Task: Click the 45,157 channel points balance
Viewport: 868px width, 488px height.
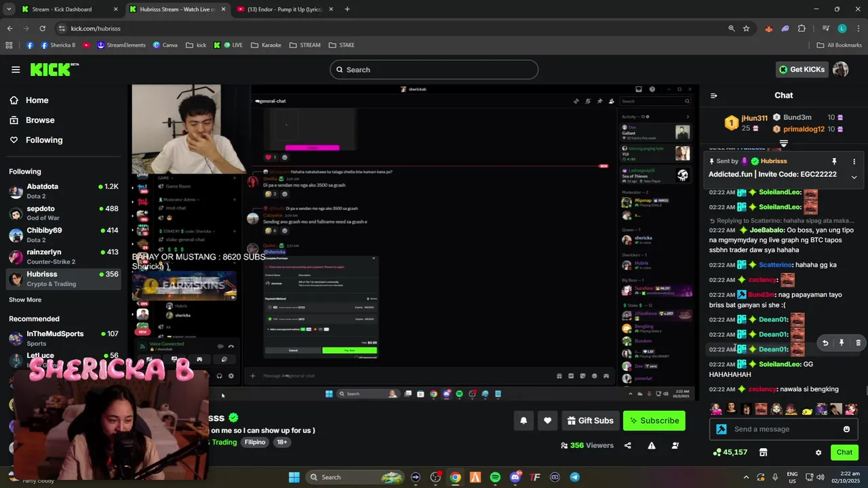Action: click(730, 452)
